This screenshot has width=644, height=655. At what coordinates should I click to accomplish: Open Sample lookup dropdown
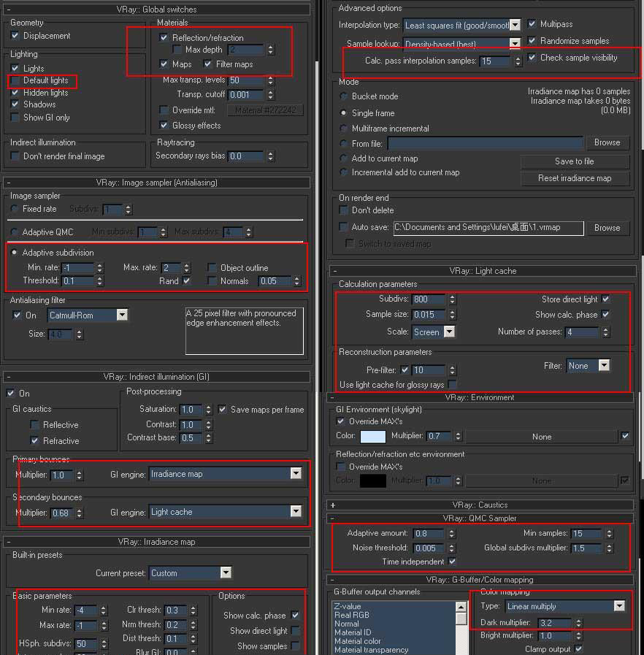[x=515, y=43]
